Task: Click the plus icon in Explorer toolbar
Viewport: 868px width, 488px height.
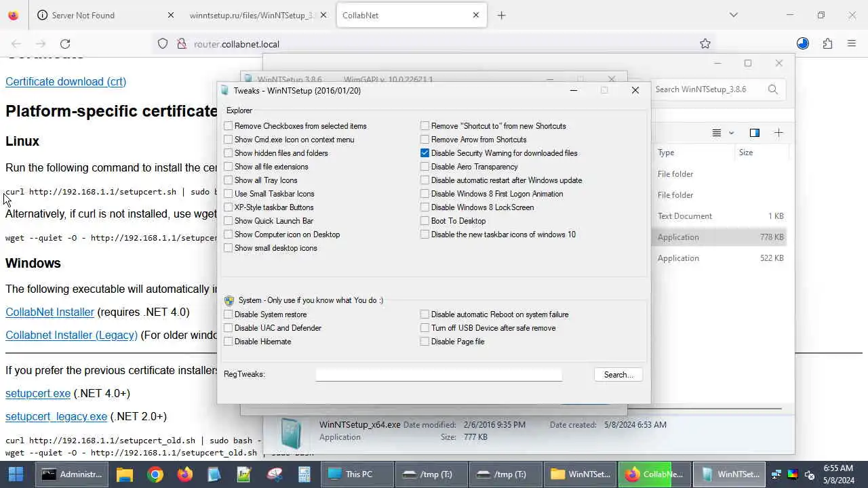Action: 778,133
